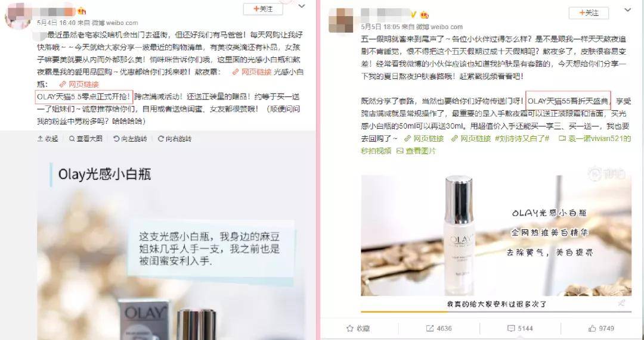Open the left post author's avatar
644x340 pixels.
[x=18, y=17]
